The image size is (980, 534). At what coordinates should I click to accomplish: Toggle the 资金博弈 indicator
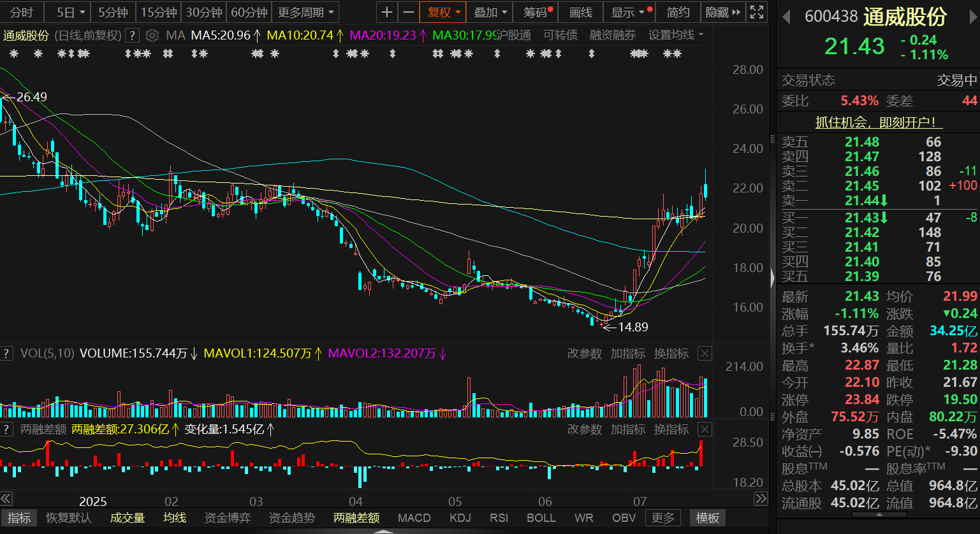coord(228,517)
